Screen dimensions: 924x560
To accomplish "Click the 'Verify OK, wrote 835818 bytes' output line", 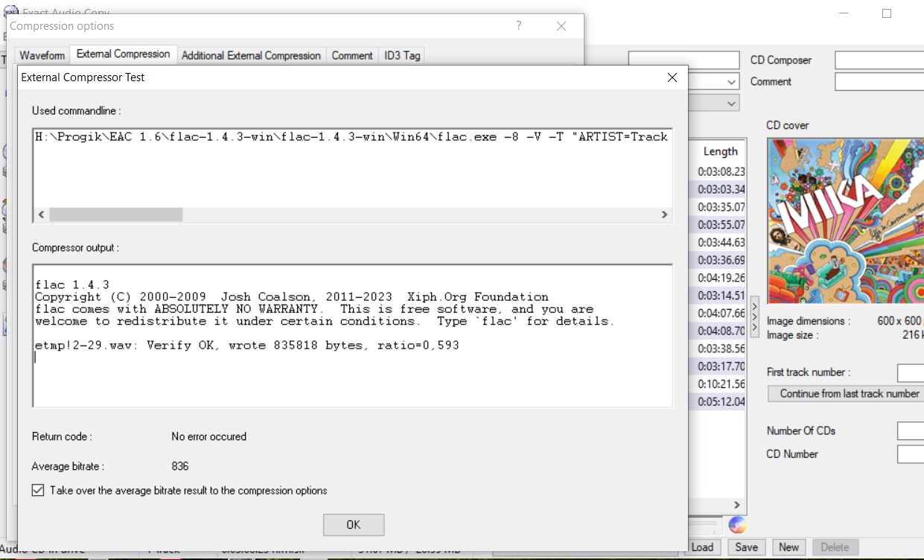I will click(246, 346).
